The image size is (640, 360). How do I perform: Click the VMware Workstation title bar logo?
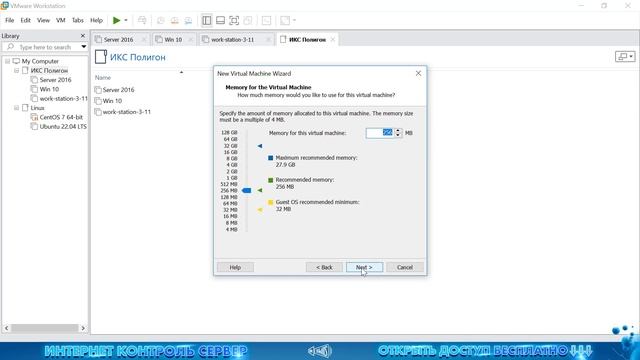tap(4, 5)
